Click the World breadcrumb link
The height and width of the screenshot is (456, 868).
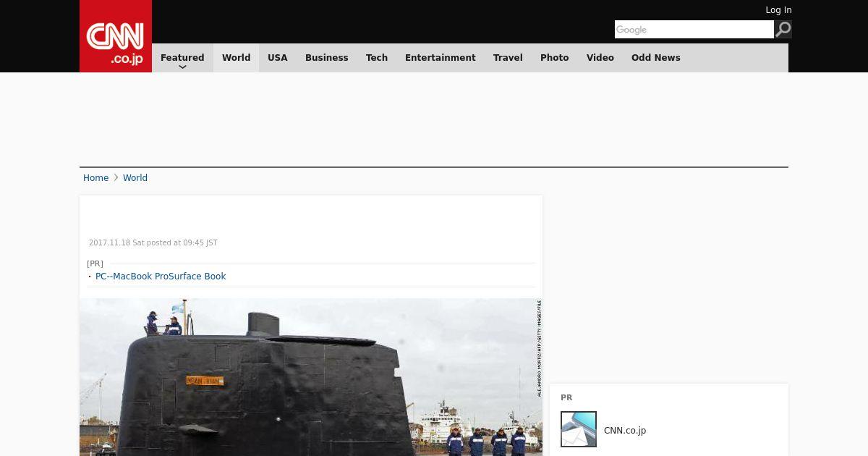coord(135,178)
